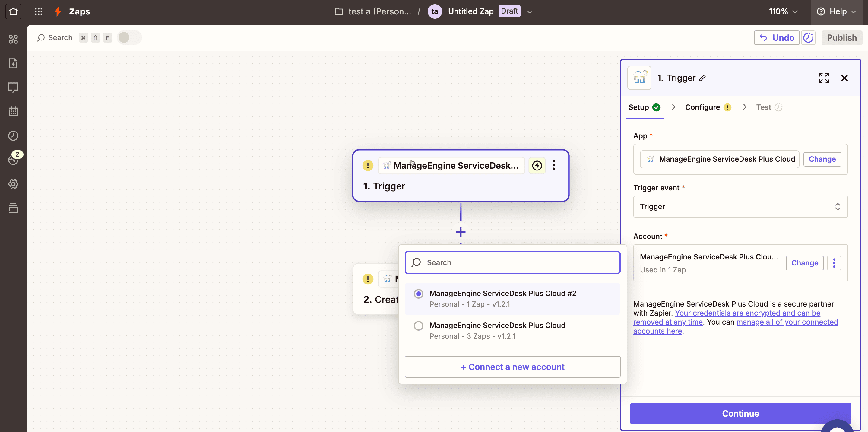Open the apps grid menu icon
The height and width of the screenshot is (432, 868).
pos(38,11)
